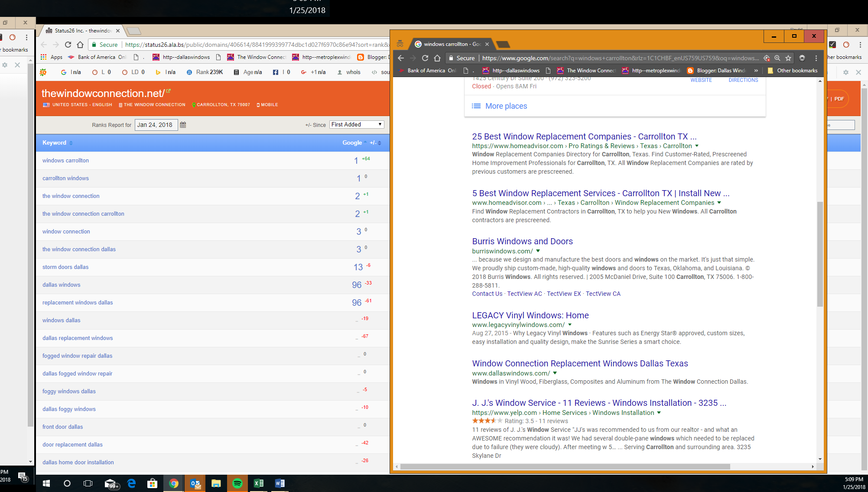Open File Explorer from the taskbar

point(216,483)
